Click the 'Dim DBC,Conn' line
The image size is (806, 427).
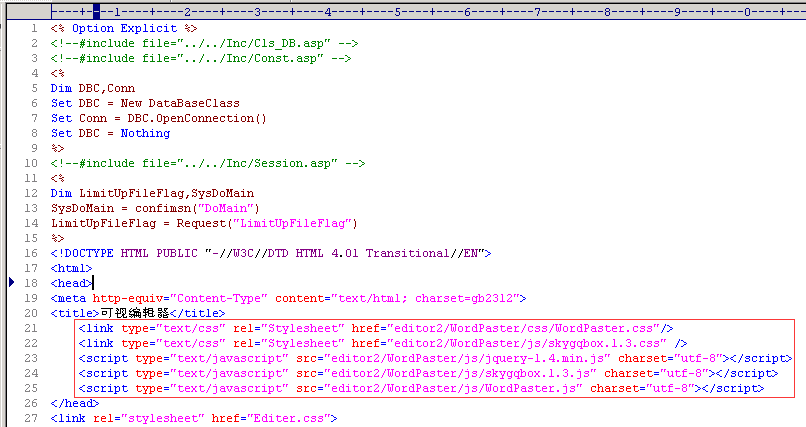[93, 88]
